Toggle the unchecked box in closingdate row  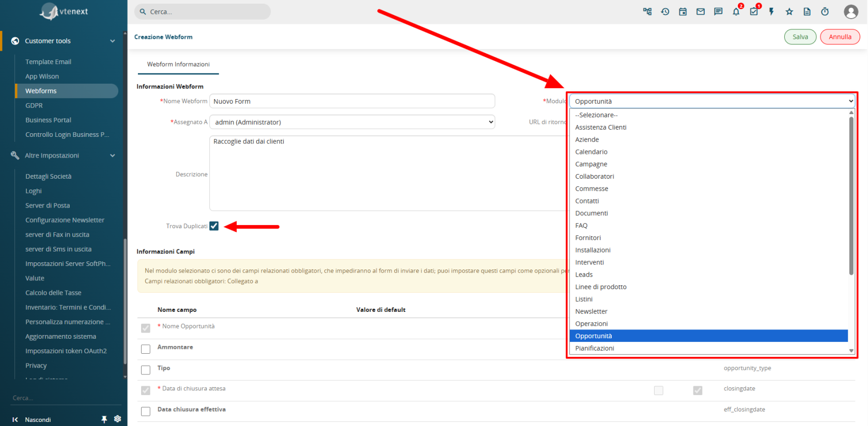click(658, 390)
